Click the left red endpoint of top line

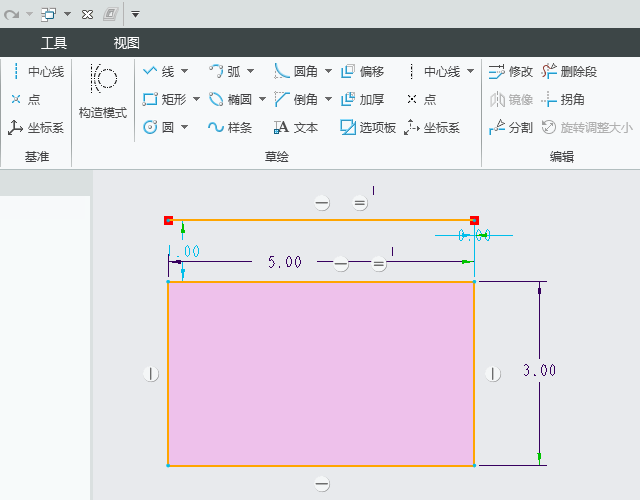point(169,220)
